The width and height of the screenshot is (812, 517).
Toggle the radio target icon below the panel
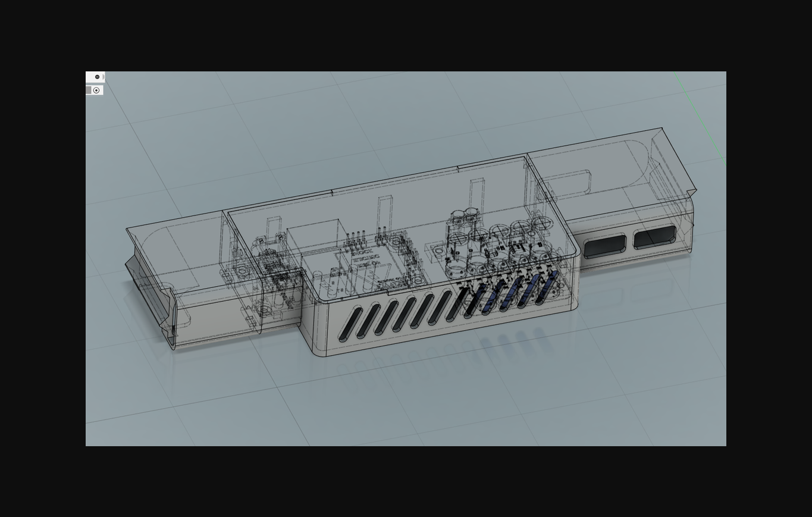coord(96,90)
